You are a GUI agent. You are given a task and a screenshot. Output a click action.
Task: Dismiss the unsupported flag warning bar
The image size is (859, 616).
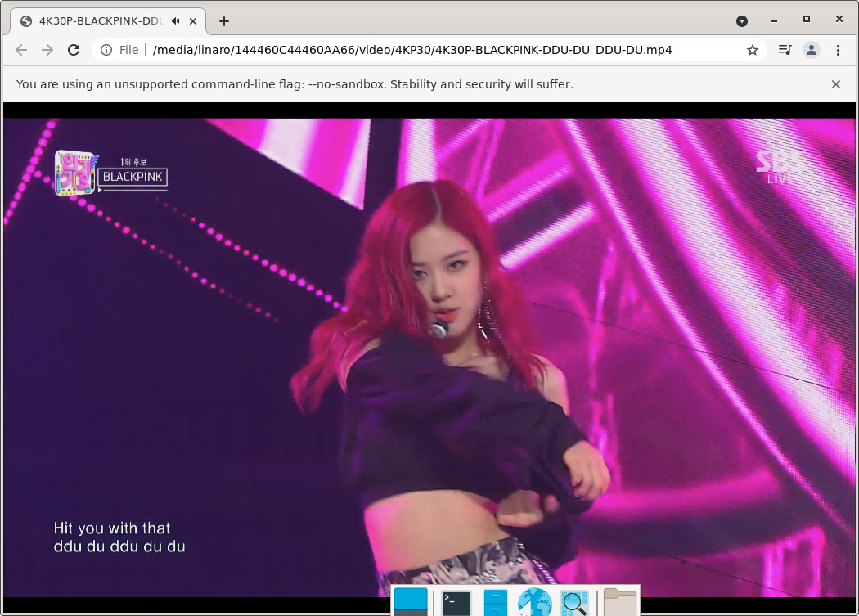pyautogui.click(x=836, y=84)
